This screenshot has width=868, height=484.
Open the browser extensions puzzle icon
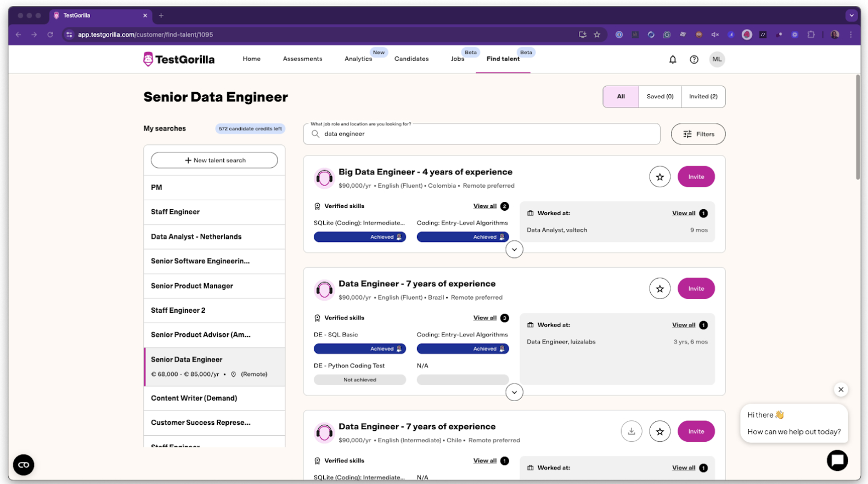pos(811,35)
